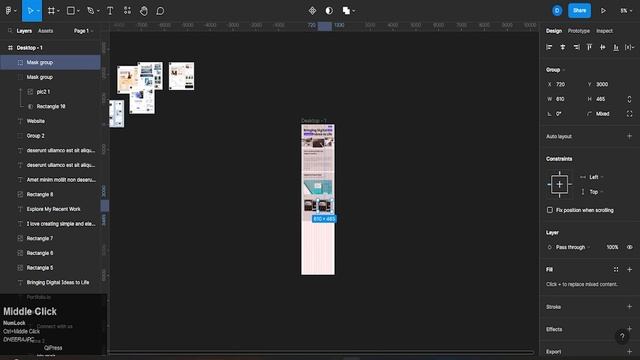Viewport: 640px width, 360px height.
Task: Click the Use as mask icon
Action: point(329,11)
